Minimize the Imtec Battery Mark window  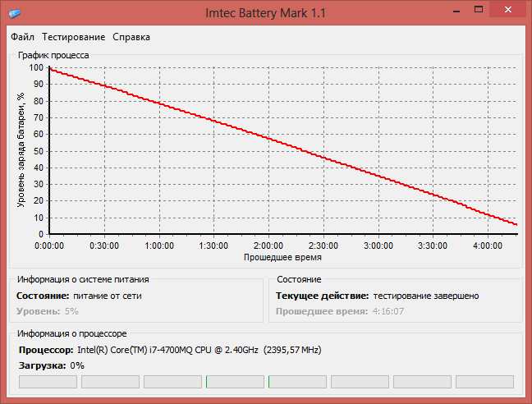pyautogui.click(x=456, y=11)
